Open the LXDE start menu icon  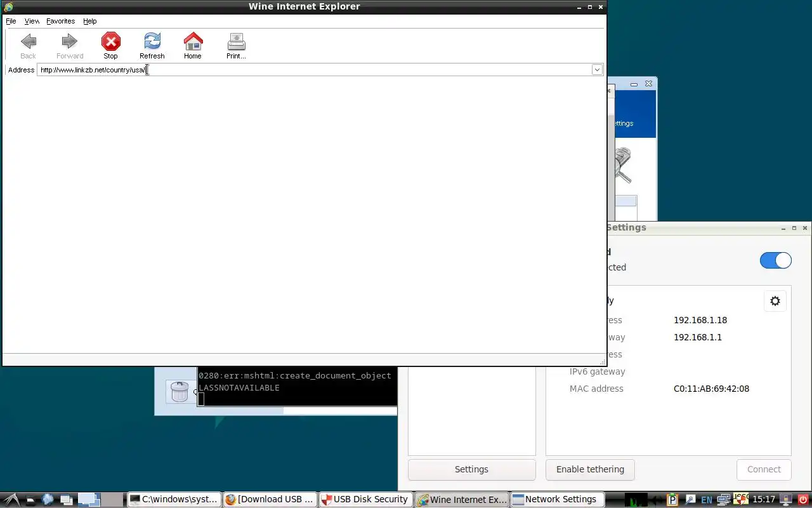click(11, 499)
